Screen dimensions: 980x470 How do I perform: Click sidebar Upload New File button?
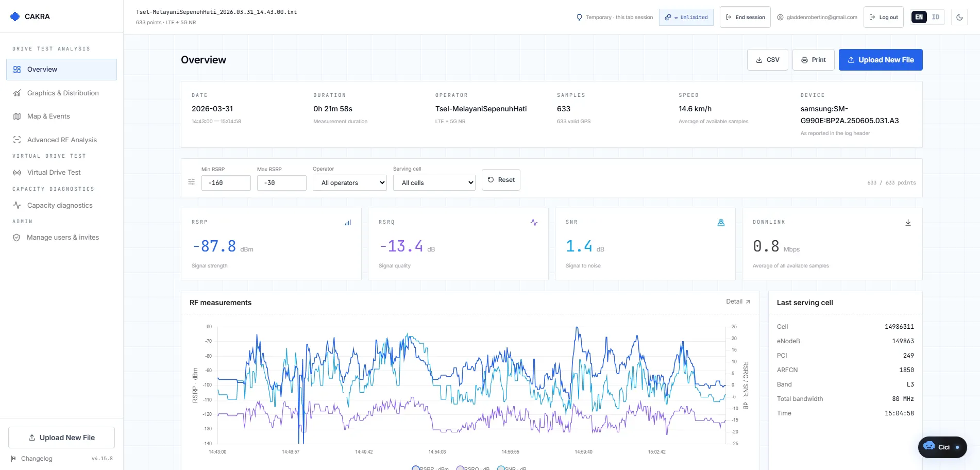pos(61,438)
